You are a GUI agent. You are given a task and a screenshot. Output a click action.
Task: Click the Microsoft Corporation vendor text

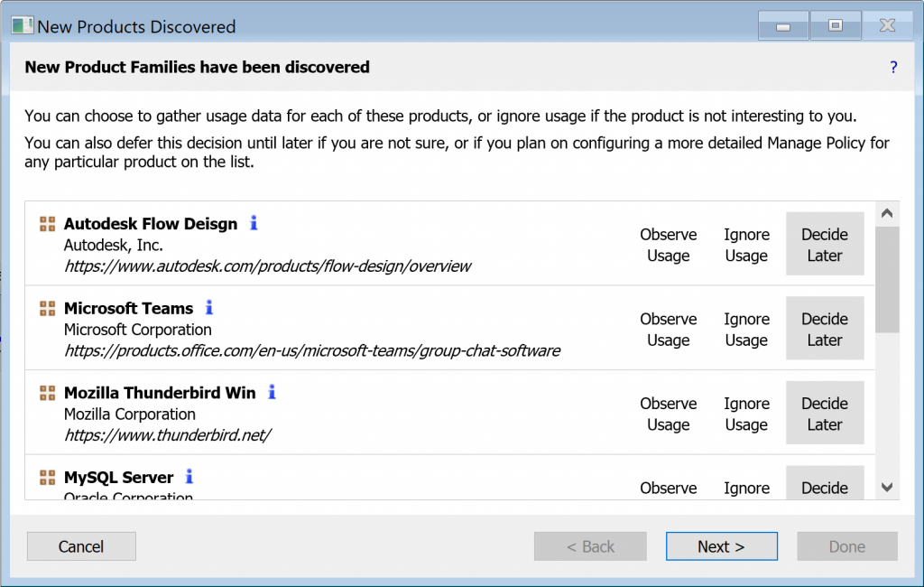tap(137, 330)
